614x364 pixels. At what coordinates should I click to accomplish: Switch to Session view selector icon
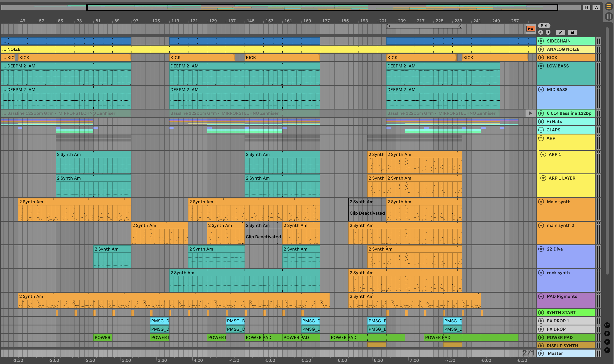[x=609, y=16]
